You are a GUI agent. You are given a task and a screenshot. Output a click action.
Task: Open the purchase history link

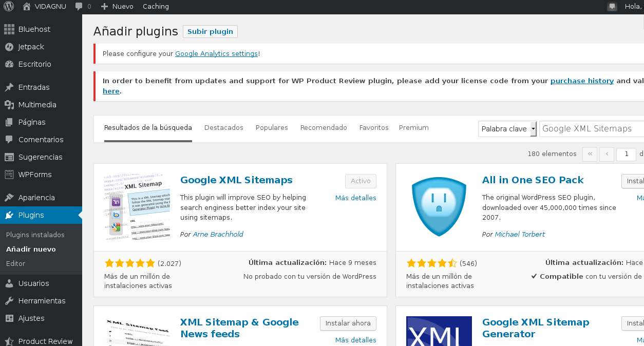(582, 81)
